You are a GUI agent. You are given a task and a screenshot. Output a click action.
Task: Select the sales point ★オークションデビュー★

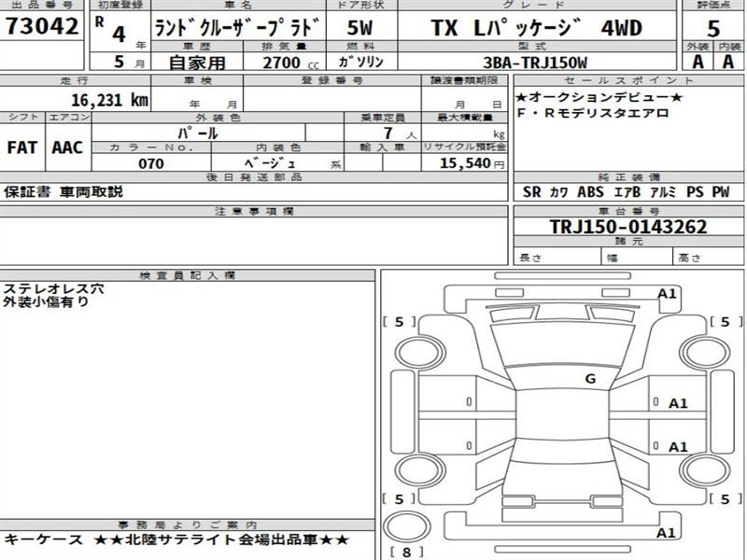[x=599, y=98]
